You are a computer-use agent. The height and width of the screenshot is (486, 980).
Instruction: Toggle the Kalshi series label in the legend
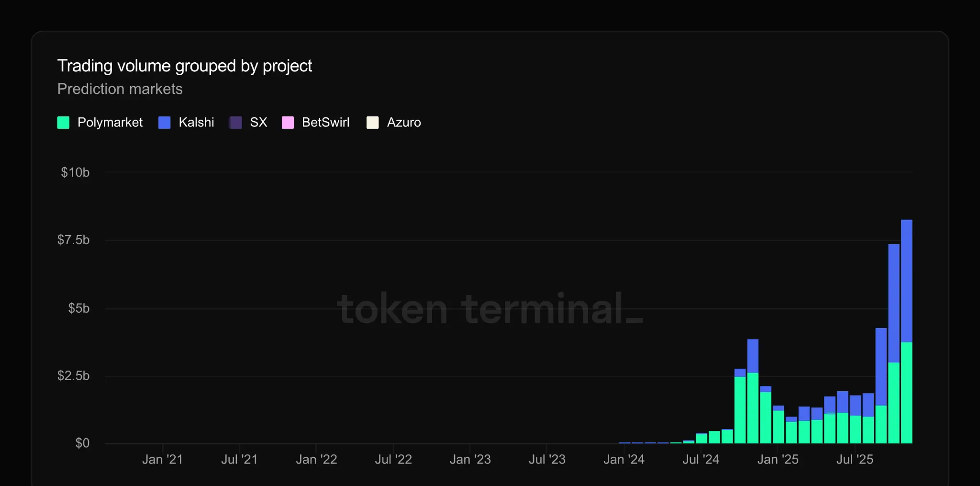196,123
